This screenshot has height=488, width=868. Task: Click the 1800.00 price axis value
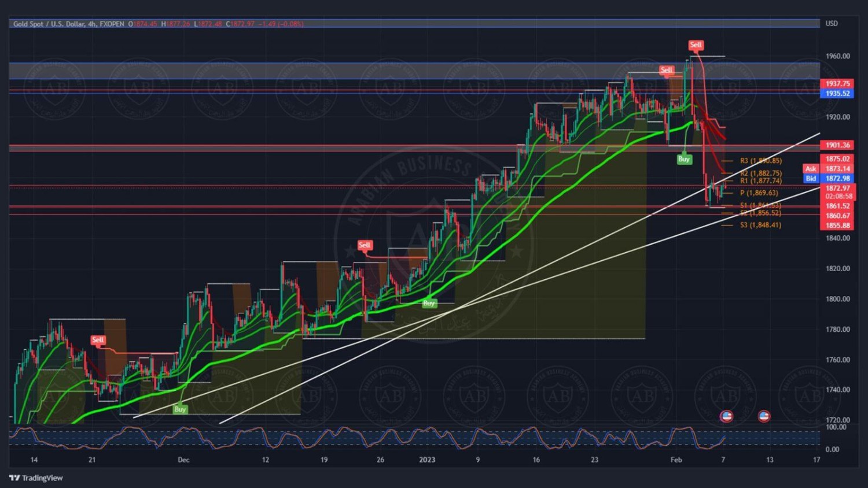point(837,299)
